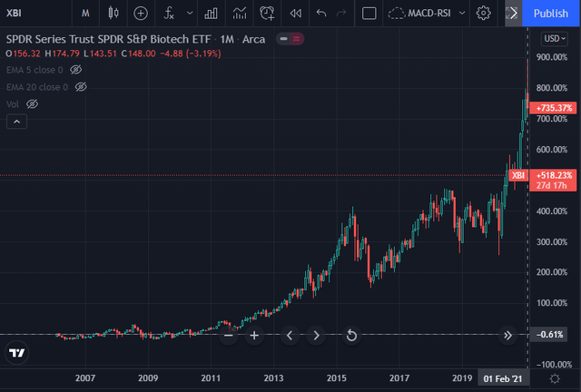Click the 2007 time axis label

[x=85, y=378]
